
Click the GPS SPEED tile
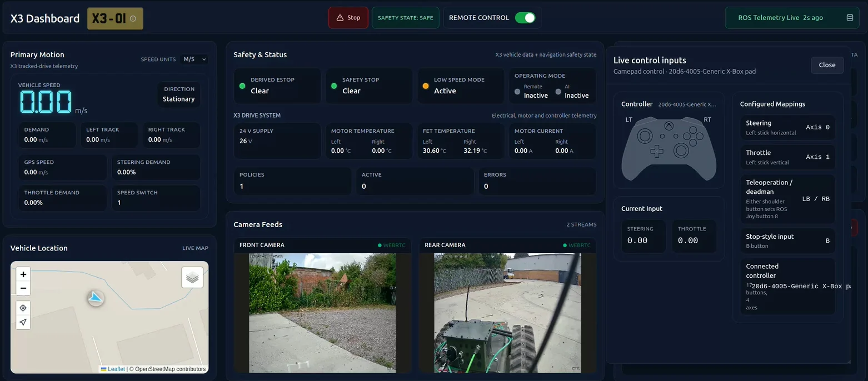[x=62, y=167]
